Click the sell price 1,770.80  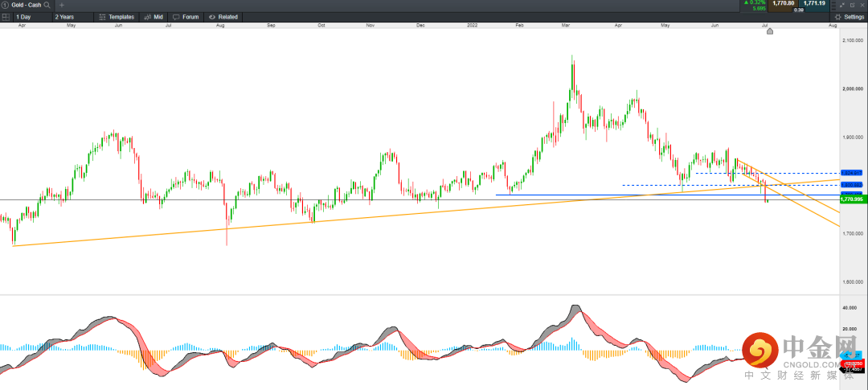[x=784, y=6]
